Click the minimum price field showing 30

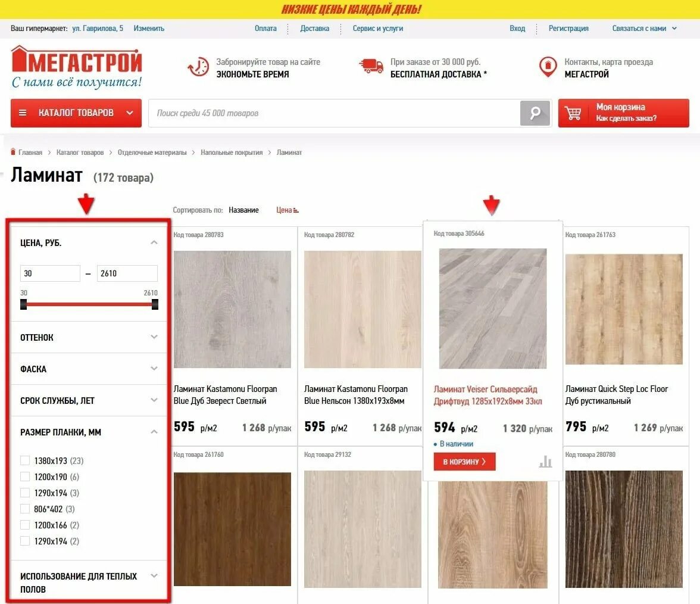point(50,273)
